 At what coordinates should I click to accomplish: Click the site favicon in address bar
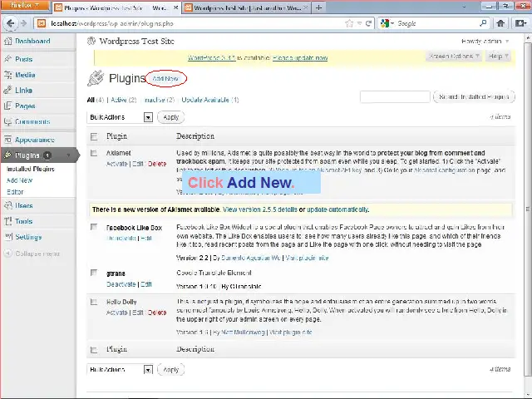coord(42,23)
